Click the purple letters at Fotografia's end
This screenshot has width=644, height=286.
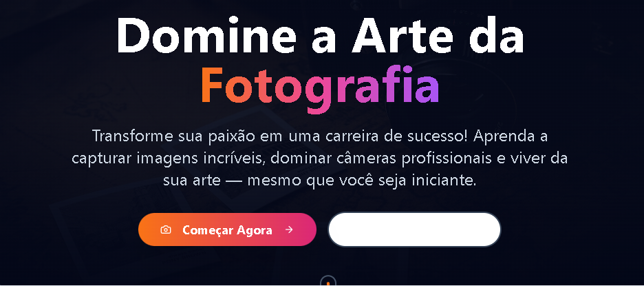pyautogui.click(x=427, y=85)
